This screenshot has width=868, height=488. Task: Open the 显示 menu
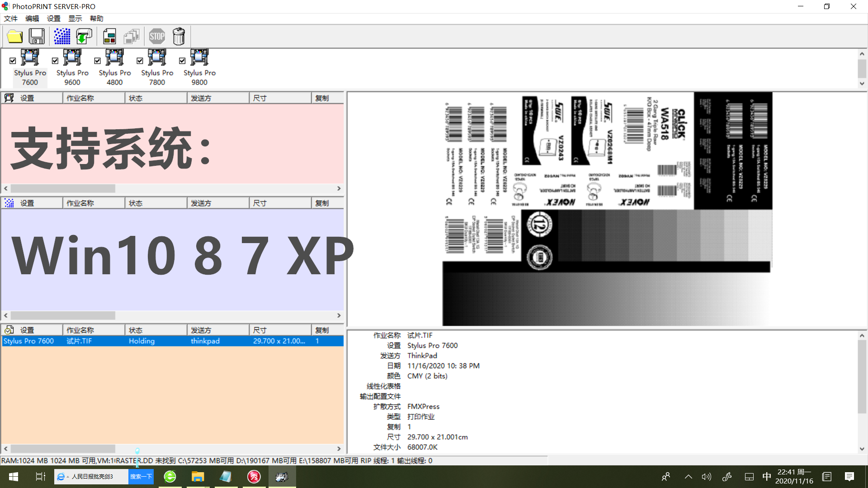point(75,19)
